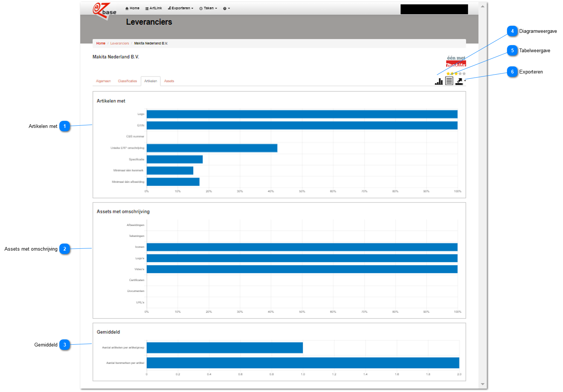Expand the Taken menu in navbar
Viewport: 563px width, 392px height.
(x=208, y=8)
